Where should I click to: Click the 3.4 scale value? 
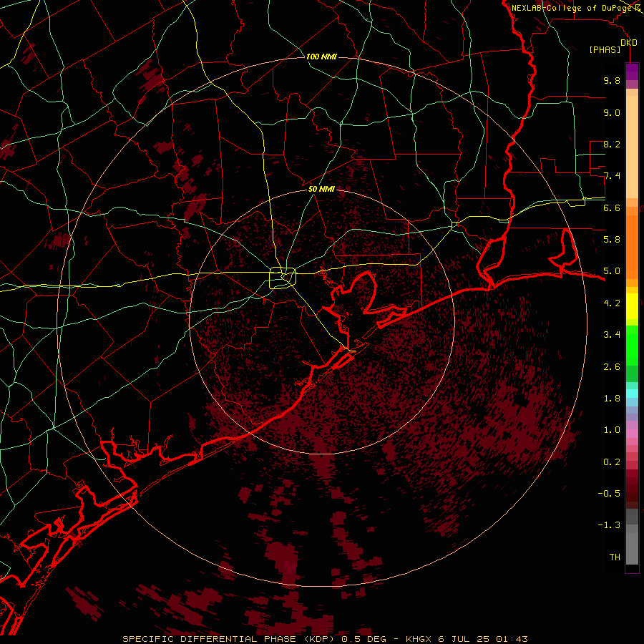612,335
